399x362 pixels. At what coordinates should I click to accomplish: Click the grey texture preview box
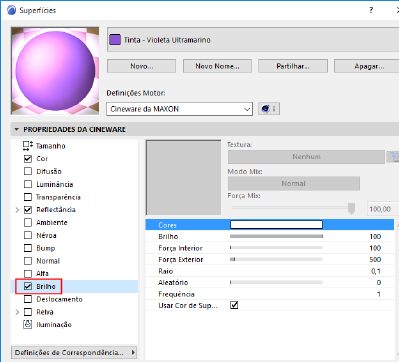click(x=184, y=177)
